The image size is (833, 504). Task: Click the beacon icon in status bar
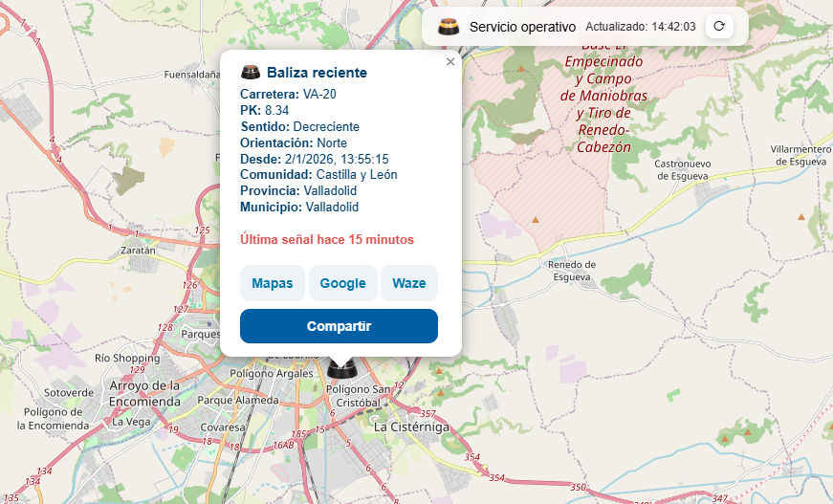coord(449,27)
